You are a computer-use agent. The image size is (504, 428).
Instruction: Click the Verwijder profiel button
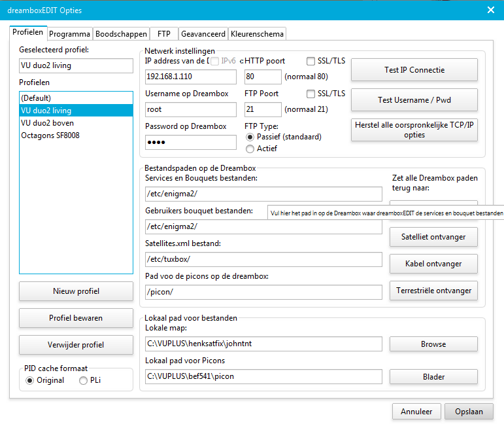click(76, 345)
